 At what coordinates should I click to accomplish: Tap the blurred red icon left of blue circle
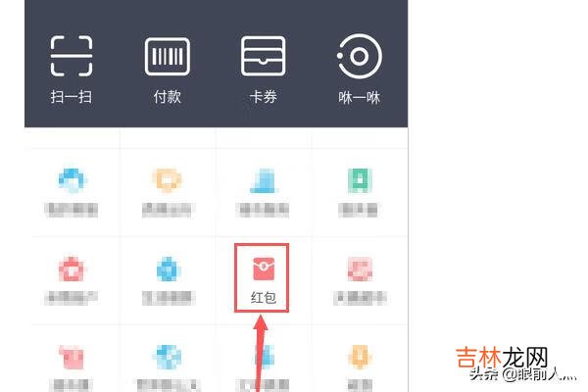click(72, 269)
